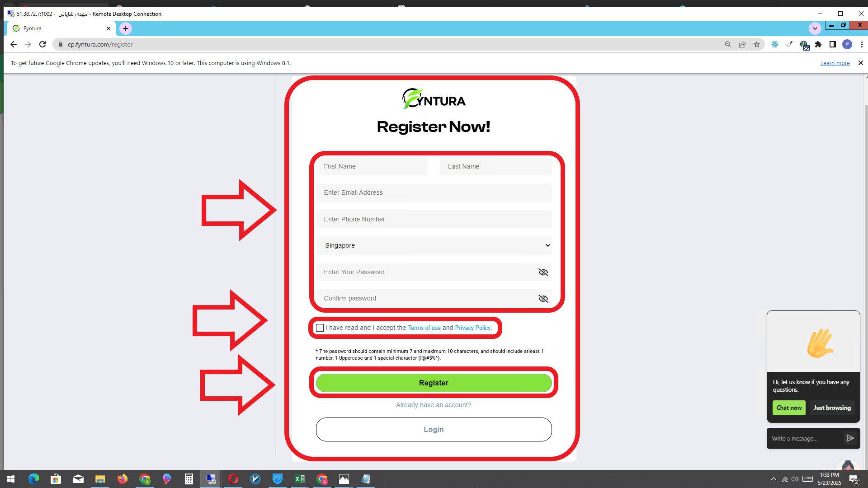Open the Privacy Policy link
The height and width of the screenshot is (488, 868).
tap(473, 328)
